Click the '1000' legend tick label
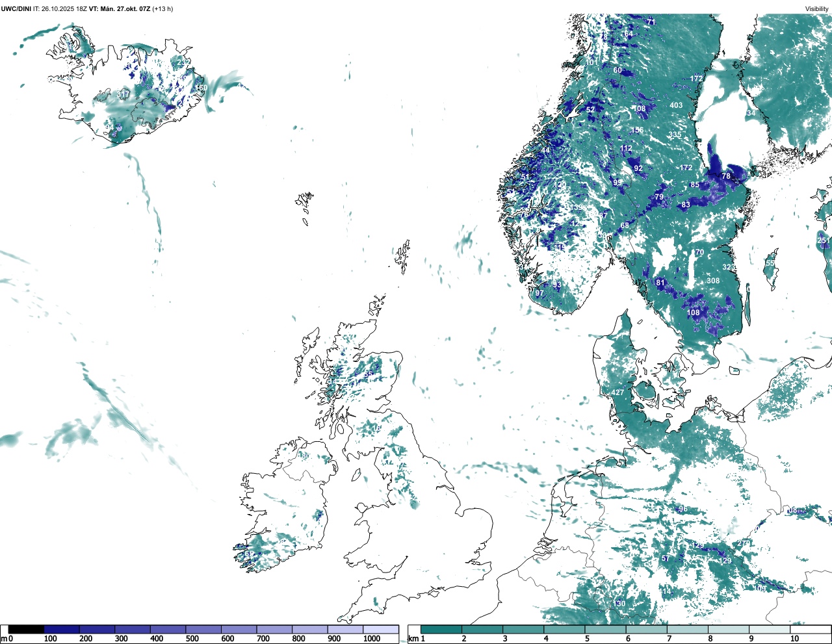The image size is (832, 644). (x=372, y=639)
